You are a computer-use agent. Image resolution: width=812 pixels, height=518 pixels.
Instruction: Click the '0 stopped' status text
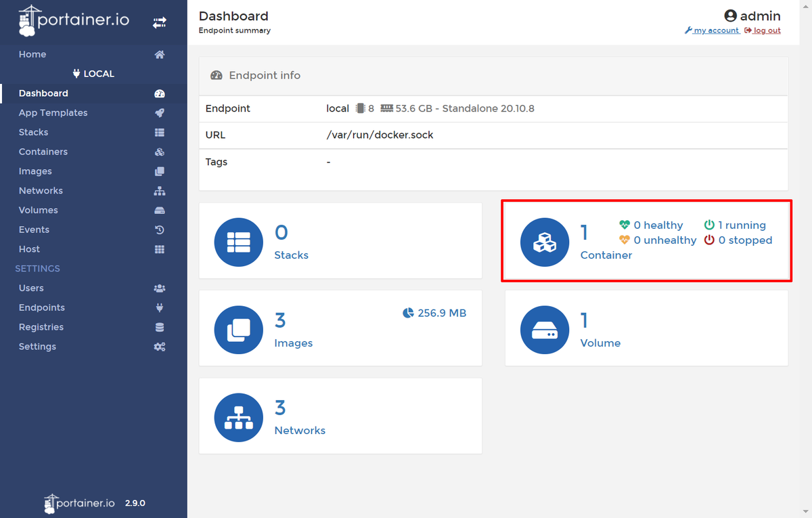[745, 240]
